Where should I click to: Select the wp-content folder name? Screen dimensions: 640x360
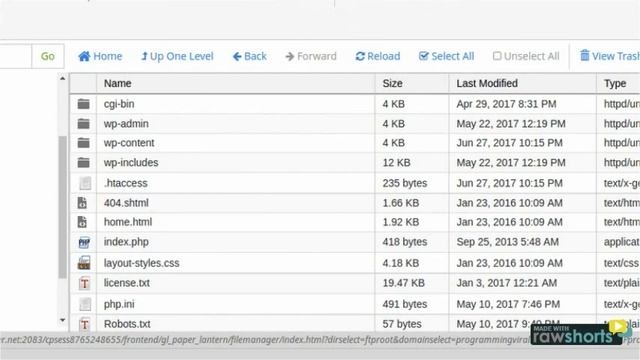click(x=129, y=143)
